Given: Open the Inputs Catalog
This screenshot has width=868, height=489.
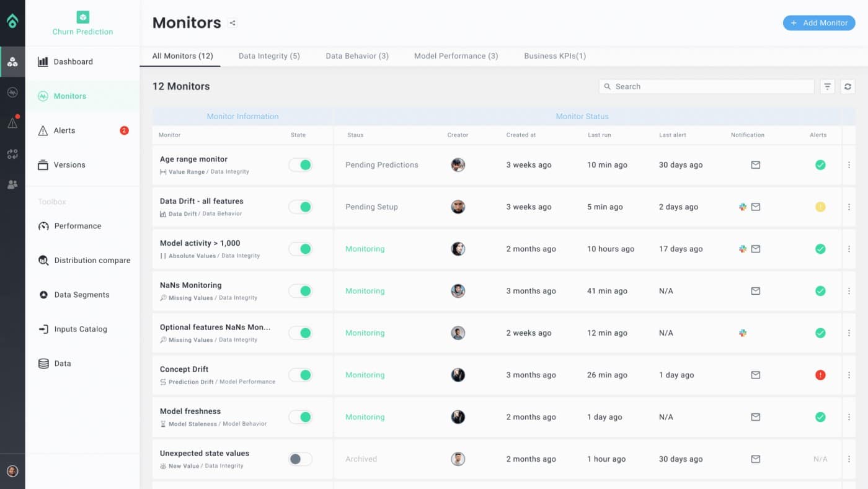Looking at the screenshot, I should (x=81, y=329).
